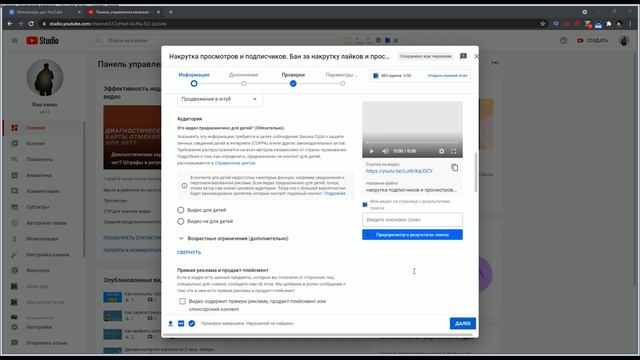Switch to the first browser tab
Screen dimensions: 640x360
[x=44, y=12]
